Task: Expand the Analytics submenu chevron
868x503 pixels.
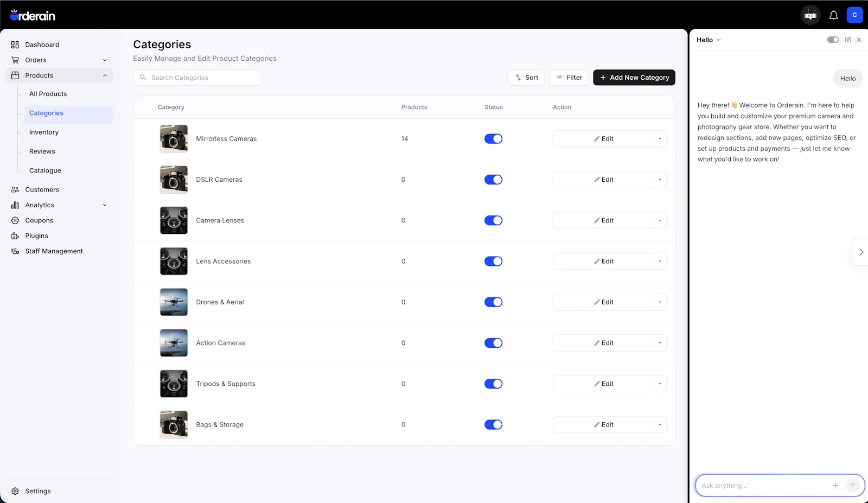Action: [x=105, y=205]
